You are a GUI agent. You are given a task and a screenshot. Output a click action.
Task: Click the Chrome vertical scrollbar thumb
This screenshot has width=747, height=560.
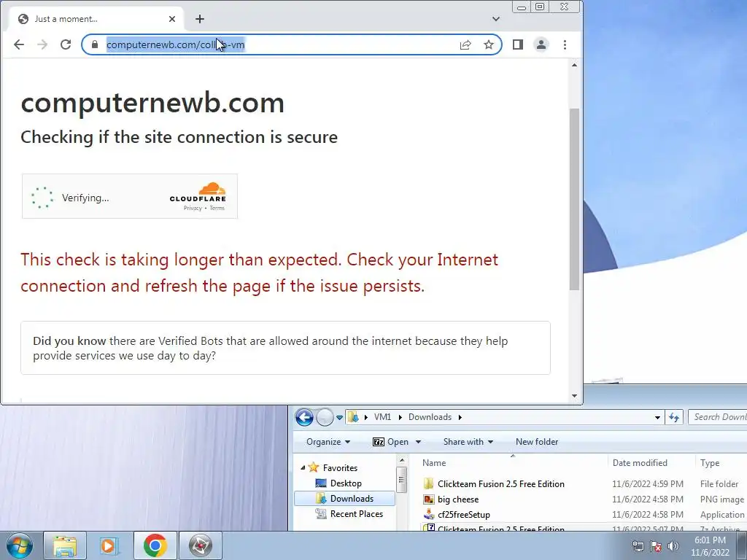[x=575, y=199]
